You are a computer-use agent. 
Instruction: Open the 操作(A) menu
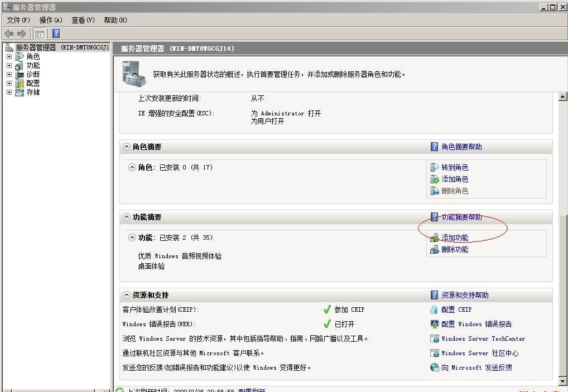tap(51, 20)
